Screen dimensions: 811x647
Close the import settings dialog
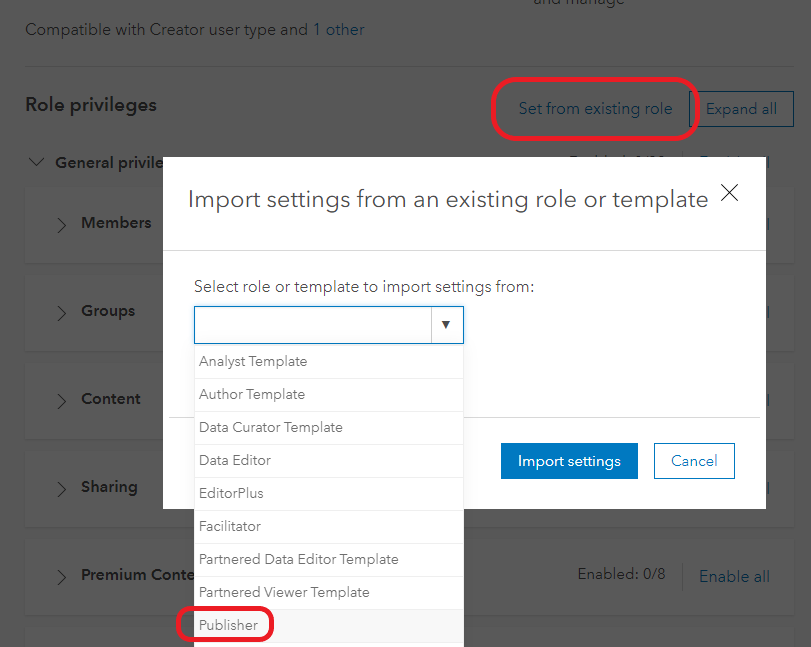tap(729, 193)
